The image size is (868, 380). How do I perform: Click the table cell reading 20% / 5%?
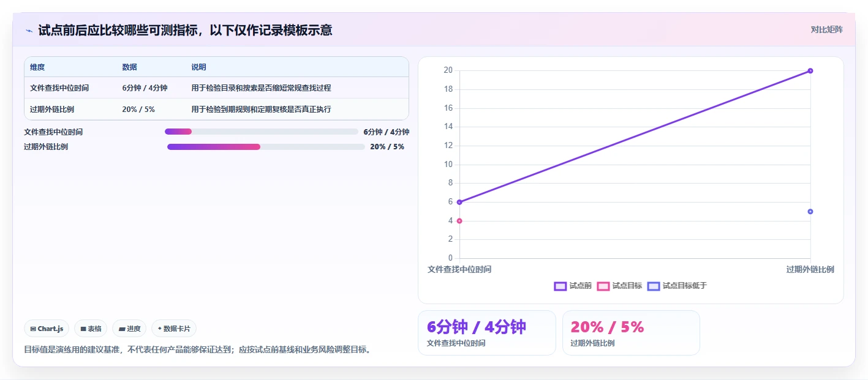point(138,110)
